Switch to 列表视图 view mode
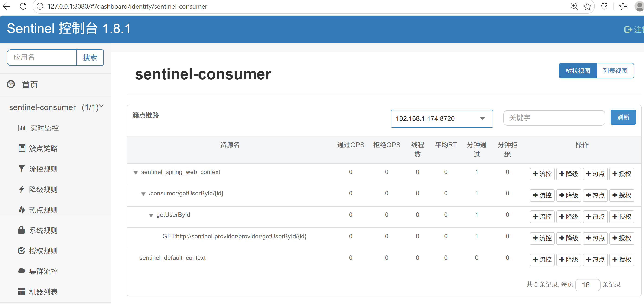Viewport: 644px width, 304px height. [x=615, y=71]
